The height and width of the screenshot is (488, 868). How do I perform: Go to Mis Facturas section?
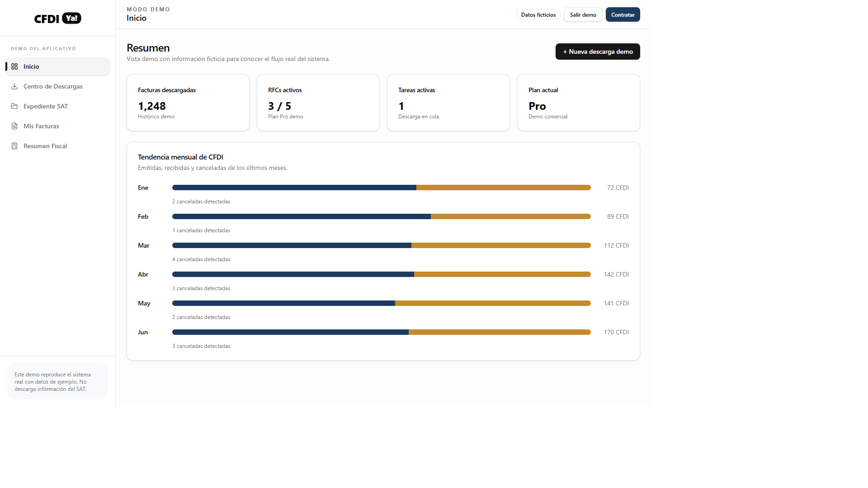coord(58,126)
